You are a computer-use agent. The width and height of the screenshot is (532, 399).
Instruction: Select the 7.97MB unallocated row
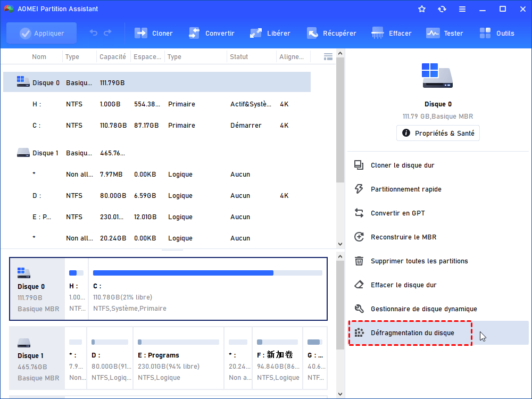tap(157, 174)
